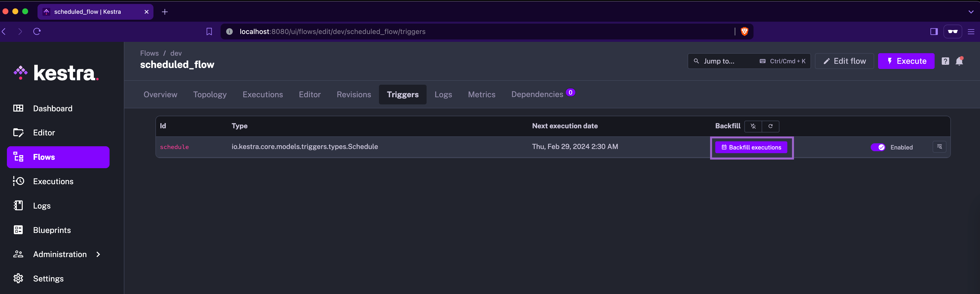Click the backfill sync-off icon button
The image size is (980, 294).
pos(753,126)
